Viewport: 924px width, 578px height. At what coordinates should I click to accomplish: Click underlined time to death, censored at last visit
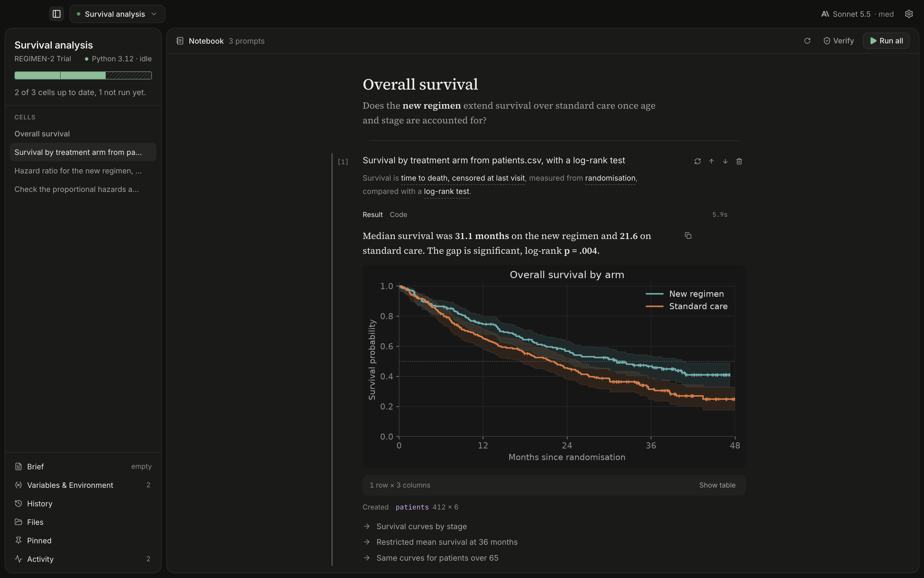click(463, 178)
